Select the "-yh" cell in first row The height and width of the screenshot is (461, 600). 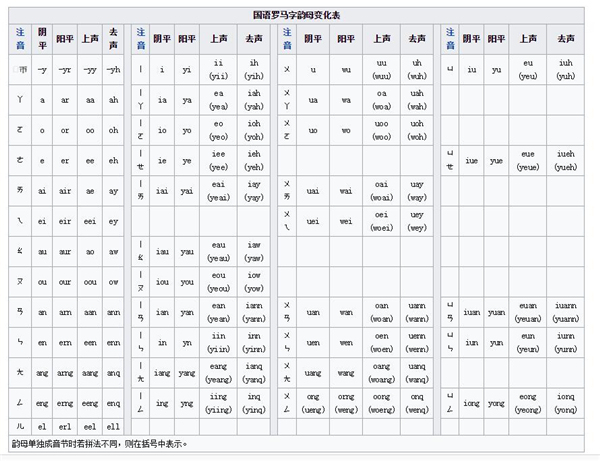[x=113, y=70]
